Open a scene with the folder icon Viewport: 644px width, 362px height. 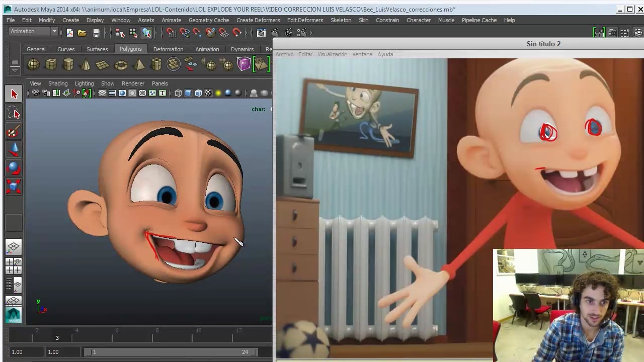click(x=82, y=33)
